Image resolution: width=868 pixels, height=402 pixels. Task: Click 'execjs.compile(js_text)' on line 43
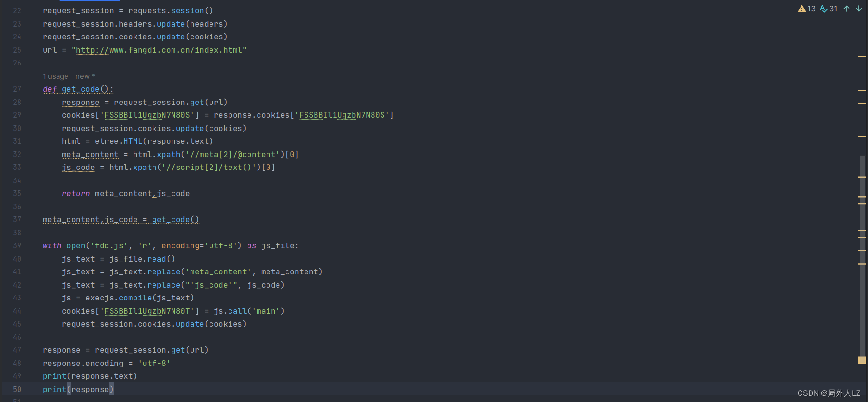coord(140,298)
